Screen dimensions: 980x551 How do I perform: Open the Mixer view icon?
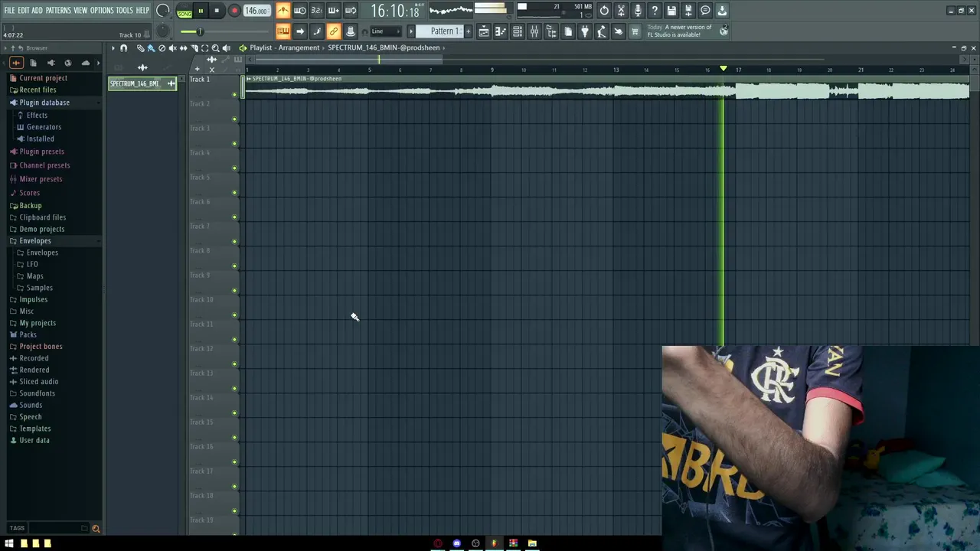(x=534, y=31)
